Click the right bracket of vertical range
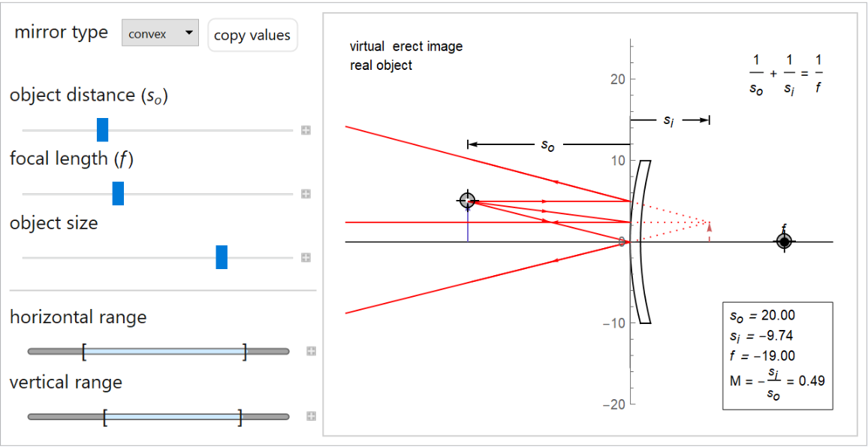The height and width of the screenshot is (448, 868). (240, 416)
